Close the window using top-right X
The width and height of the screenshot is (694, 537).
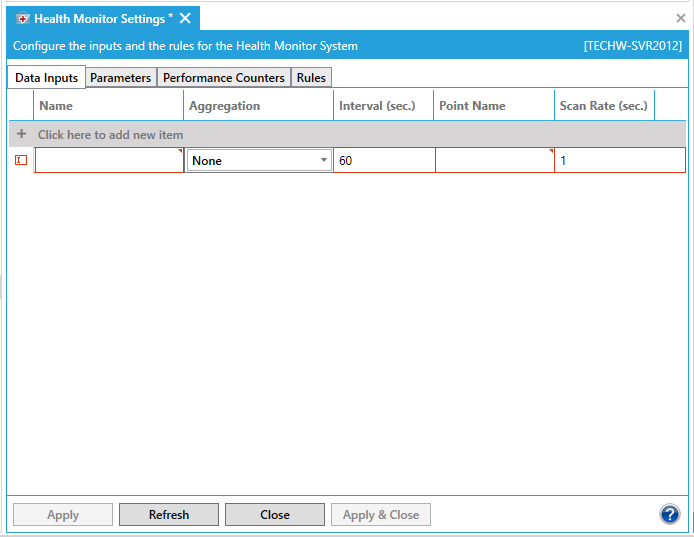point(681,18)
